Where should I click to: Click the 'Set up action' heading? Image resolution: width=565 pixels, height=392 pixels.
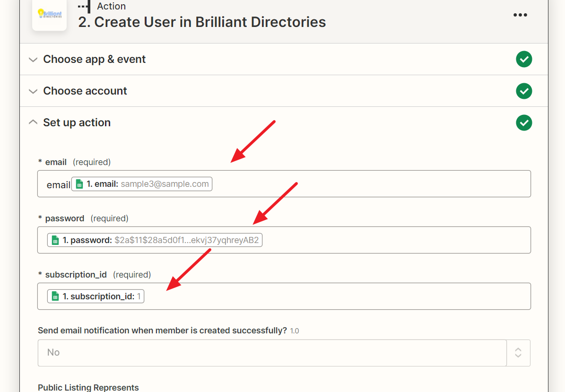point(77,122)
